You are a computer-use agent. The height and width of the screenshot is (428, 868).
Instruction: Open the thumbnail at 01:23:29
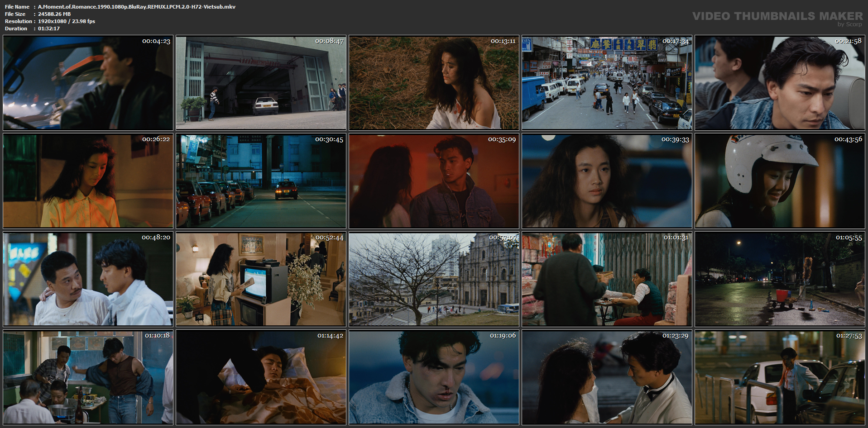click(x=607, y=377)
